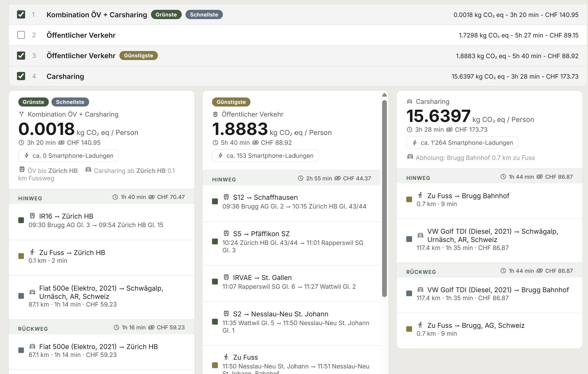The height and width of the screenshot is (374, 588).
Task: Uncheck the Kombination ÖV + Carsharing checkbox
Action: [x=21, y=14]
